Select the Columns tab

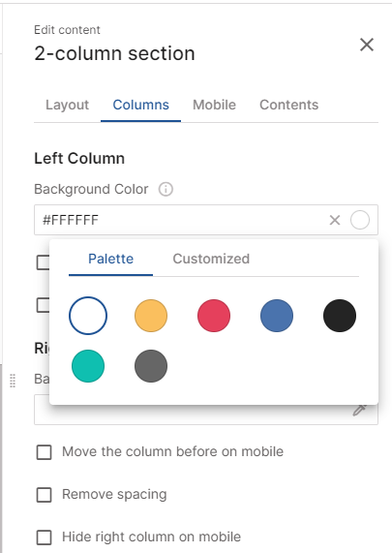[140, 106]
